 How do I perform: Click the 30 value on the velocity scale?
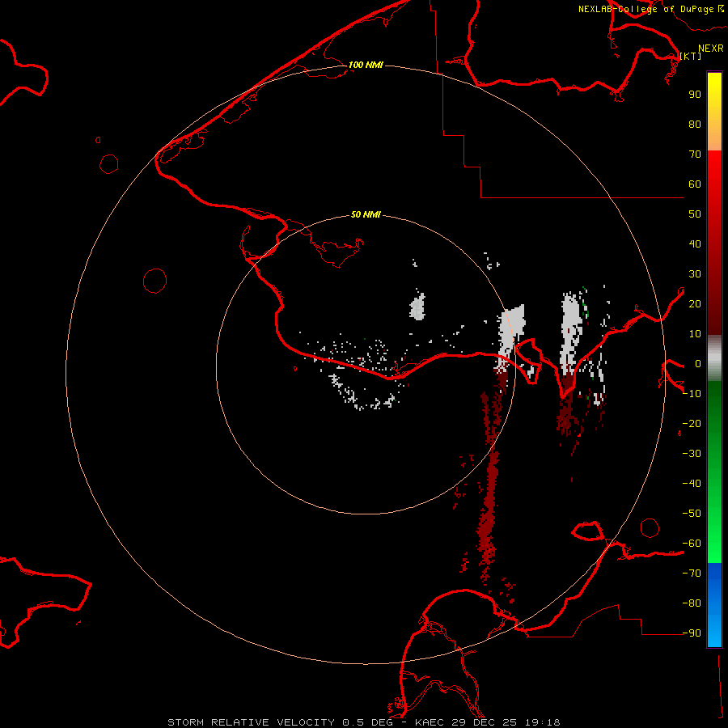click(695, 274)
